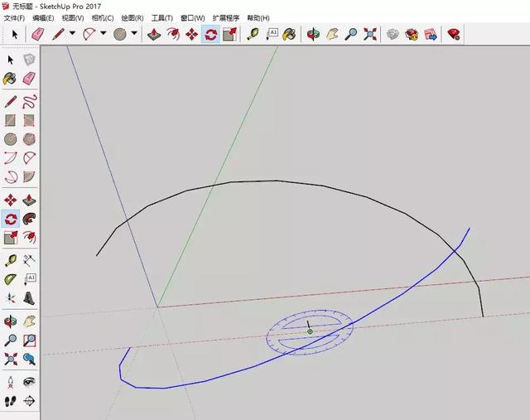Click the Send to LayOut icon
This screenshot has width=530, height=420.
[431, 34]
